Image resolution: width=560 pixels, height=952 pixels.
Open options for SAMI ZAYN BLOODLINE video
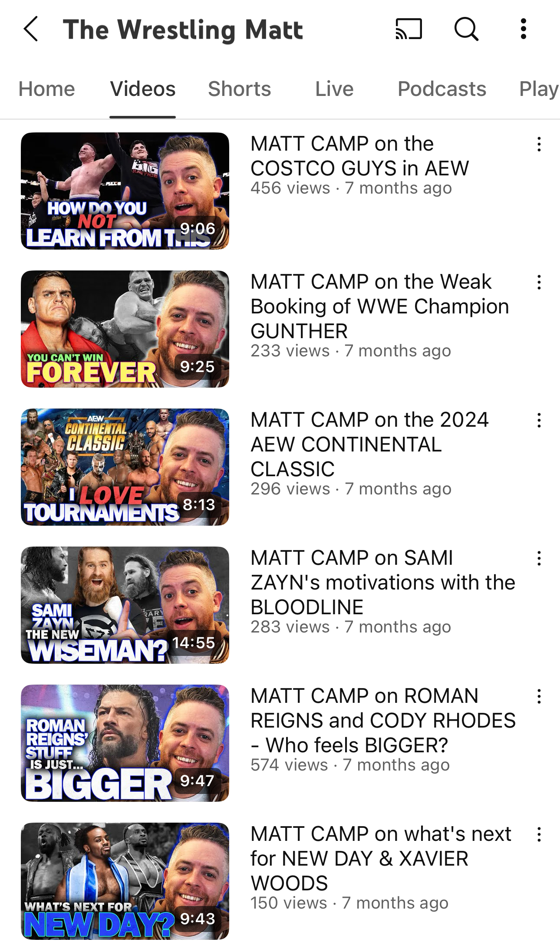coord(539,558)
